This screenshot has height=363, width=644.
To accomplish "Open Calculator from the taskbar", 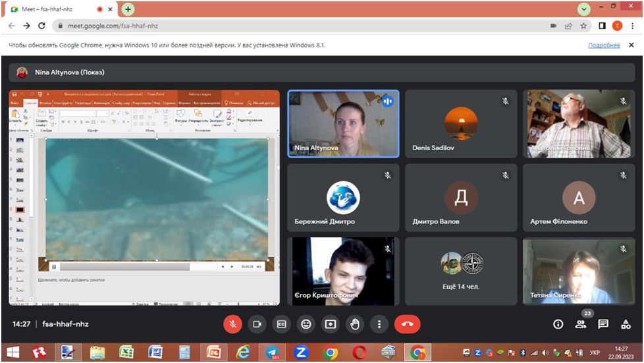I will tap(184, 352).
